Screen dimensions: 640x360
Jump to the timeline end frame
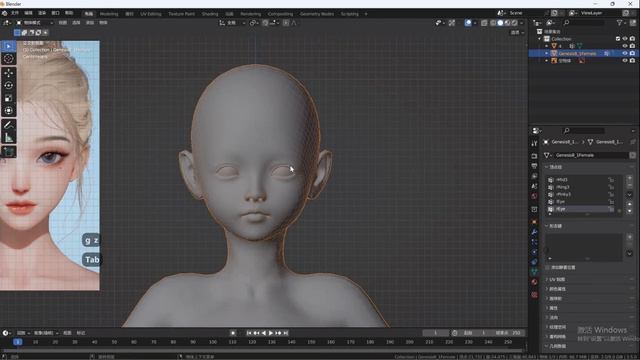tap(286, 333)
